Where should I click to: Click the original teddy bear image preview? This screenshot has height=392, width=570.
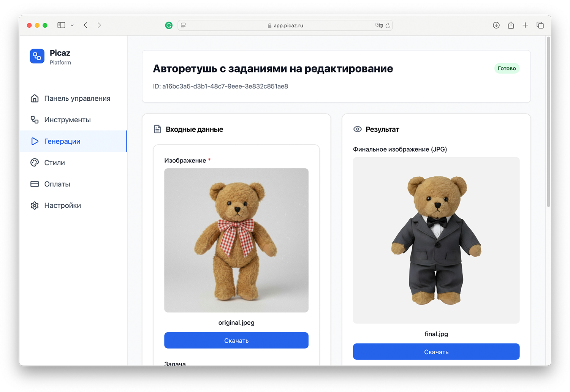coord(236,240)
